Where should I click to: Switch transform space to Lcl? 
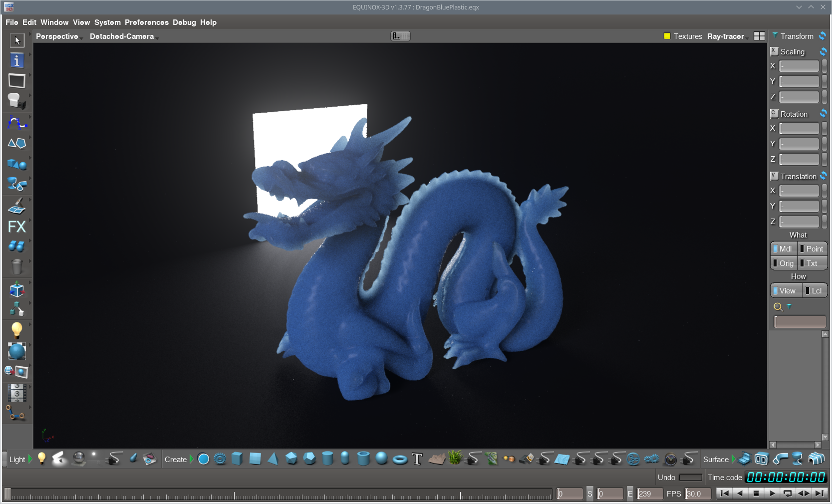point(815,291)
